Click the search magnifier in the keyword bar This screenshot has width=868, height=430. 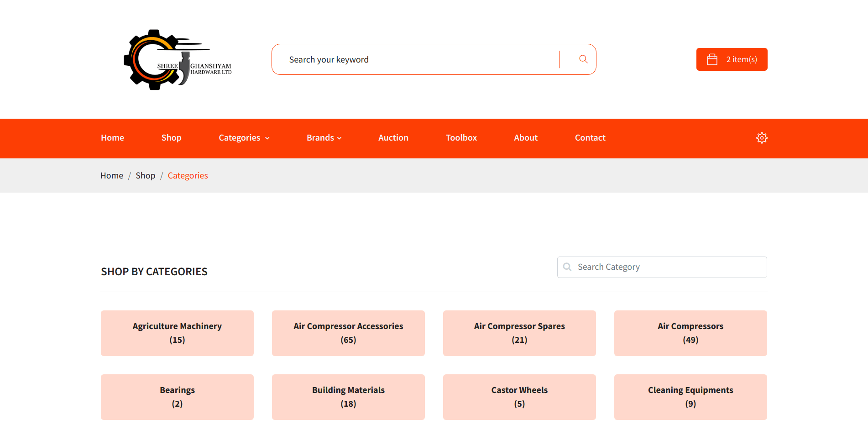point(583,59)
